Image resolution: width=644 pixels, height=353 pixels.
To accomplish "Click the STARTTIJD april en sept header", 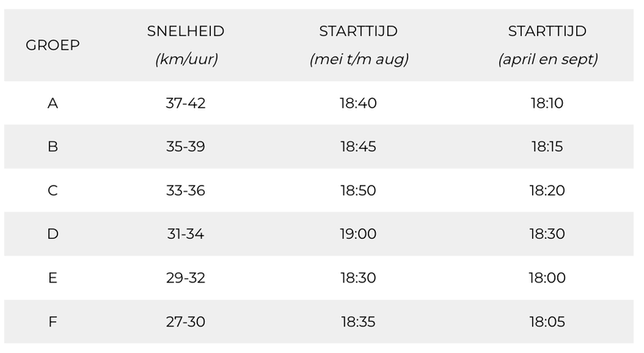I will [x=547, y=45].
